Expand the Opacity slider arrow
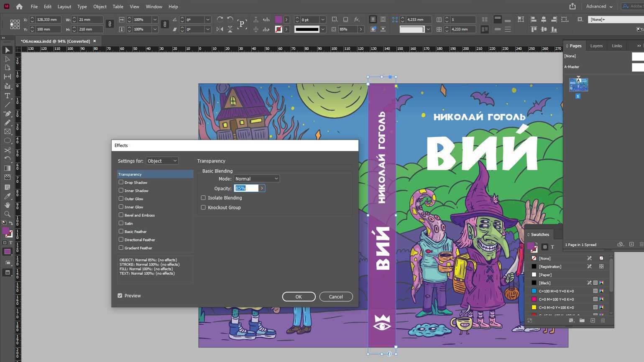 point(262,188)
